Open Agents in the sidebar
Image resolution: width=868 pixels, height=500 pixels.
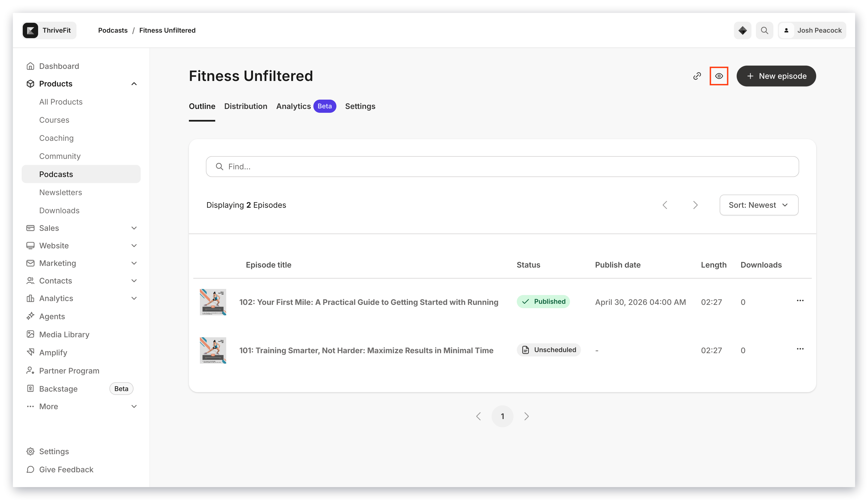click(x=52, y=316)
